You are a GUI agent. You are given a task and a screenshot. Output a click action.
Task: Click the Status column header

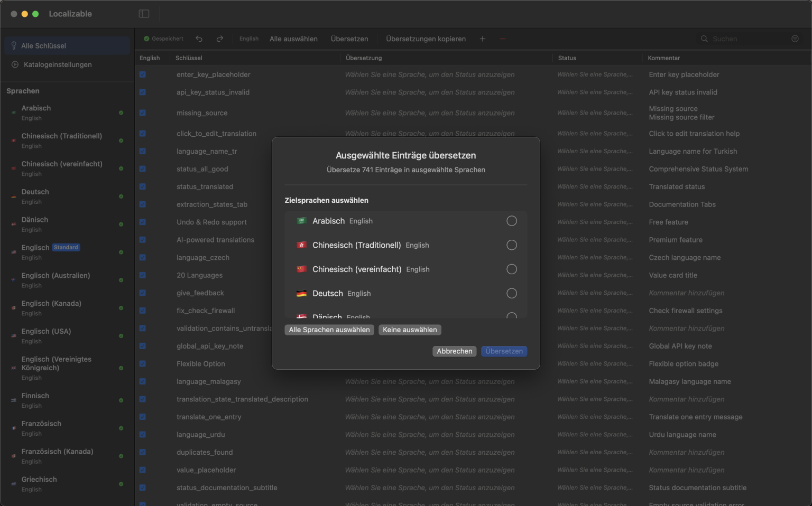coord(567,58)
